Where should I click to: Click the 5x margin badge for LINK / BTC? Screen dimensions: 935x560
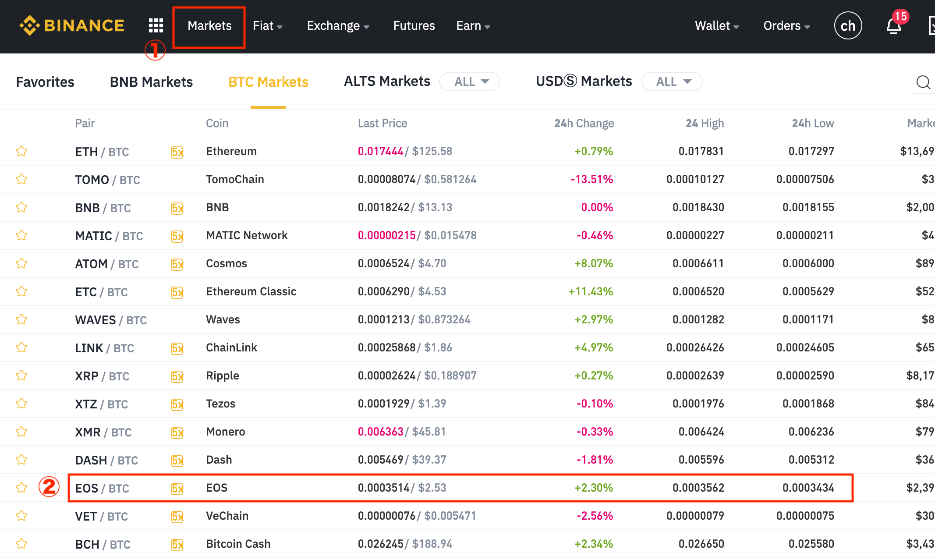click(177, 348)
